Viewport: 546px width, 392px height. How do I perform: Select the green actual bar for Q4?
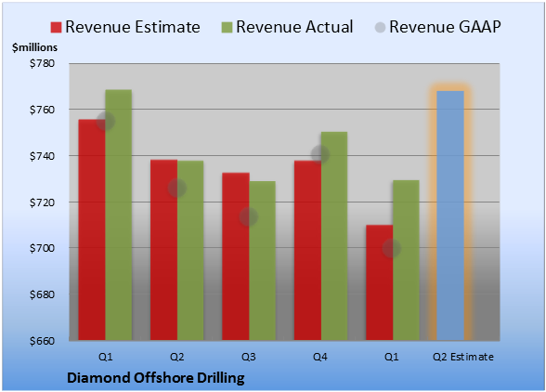(334, 236)
